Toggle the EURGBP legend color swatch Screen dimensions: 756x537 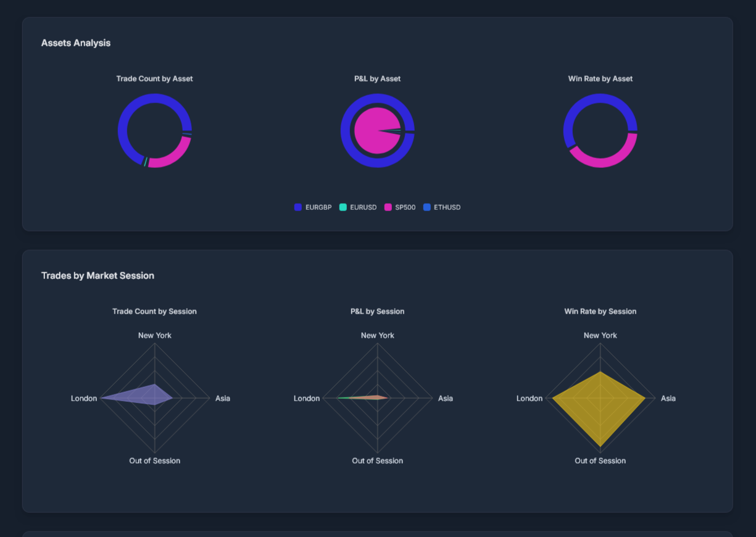pos(298,207)
